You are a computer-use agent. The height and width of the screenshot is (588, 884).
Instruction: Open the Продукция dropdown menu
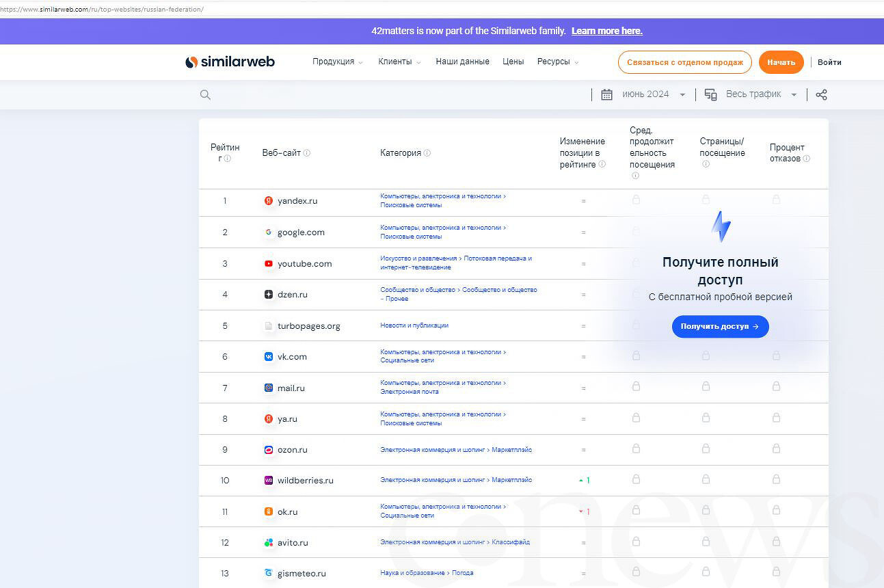338,62
